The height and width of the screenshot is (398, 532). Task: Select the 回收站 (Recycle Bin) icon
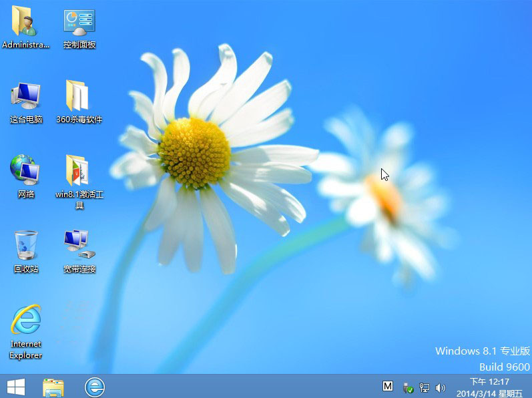pyautogui.click(x=25, y=246)
